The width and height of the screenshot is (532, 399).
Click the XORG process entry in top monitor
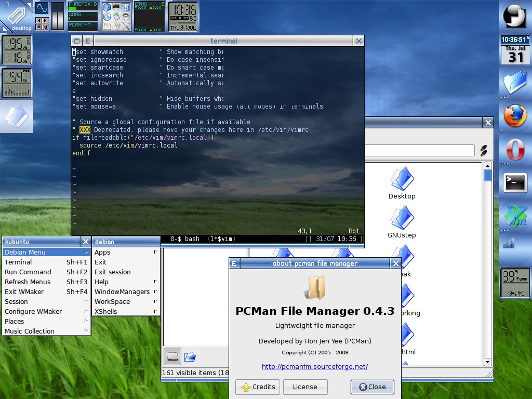click(x=83, y=16)
